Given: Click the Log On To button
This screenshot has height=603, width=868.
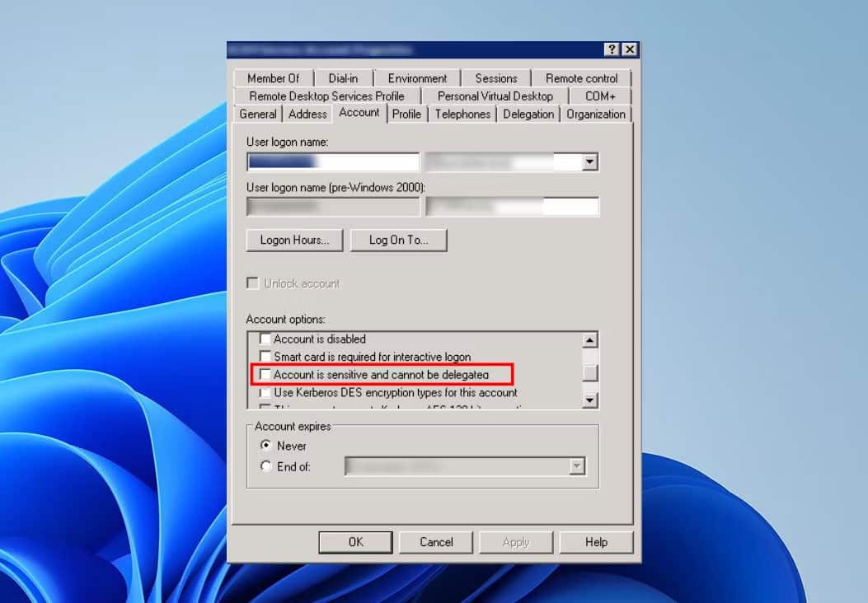Looking at the screenshot, I should coord(399,240).
